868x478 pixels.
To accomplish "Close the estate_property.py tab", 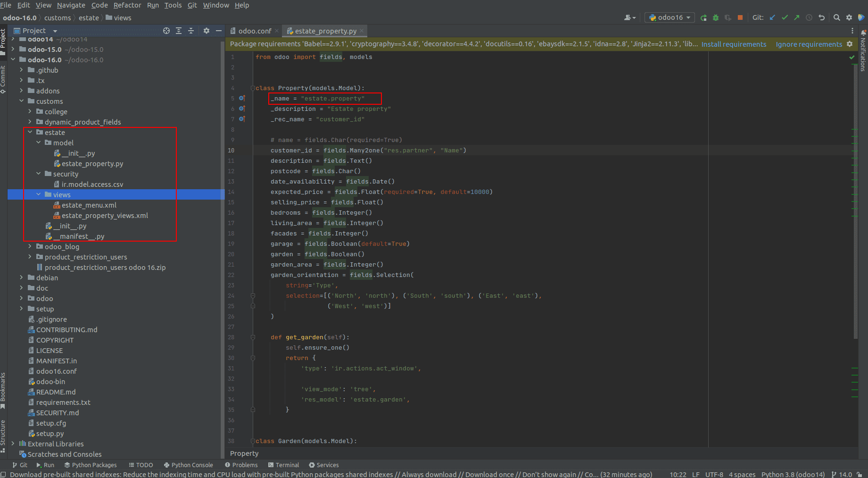I will (x=362, y=31).
